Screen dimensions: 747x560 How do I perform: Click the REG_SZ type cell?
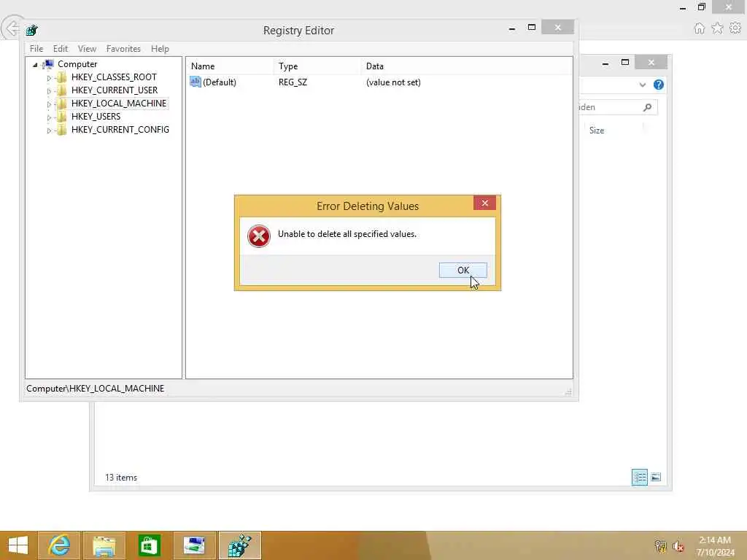(x=293, y=82)
